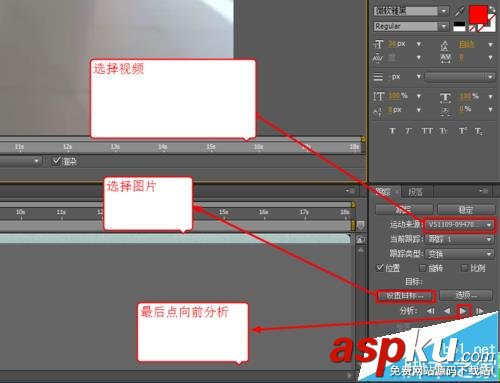Image resolution: width=500 pixels, height=383 pixels.
Task: Toggle Faux Bold text style
Action: pos(392,131)
